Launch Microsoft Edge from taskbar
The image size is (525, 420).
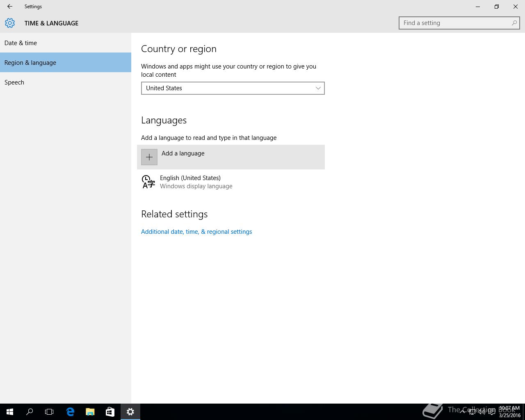tap(70, 412)
